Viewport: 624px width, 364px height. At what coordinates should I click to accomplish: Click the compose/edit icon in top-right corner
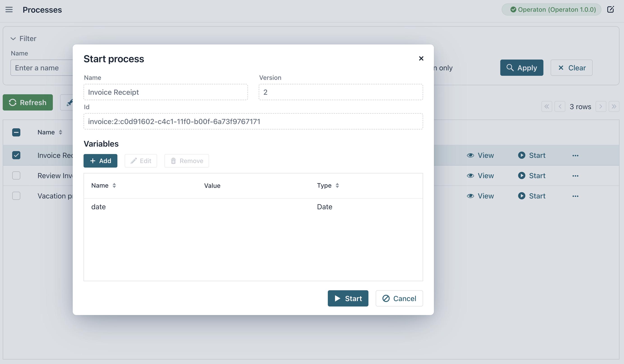click(611, 9)
